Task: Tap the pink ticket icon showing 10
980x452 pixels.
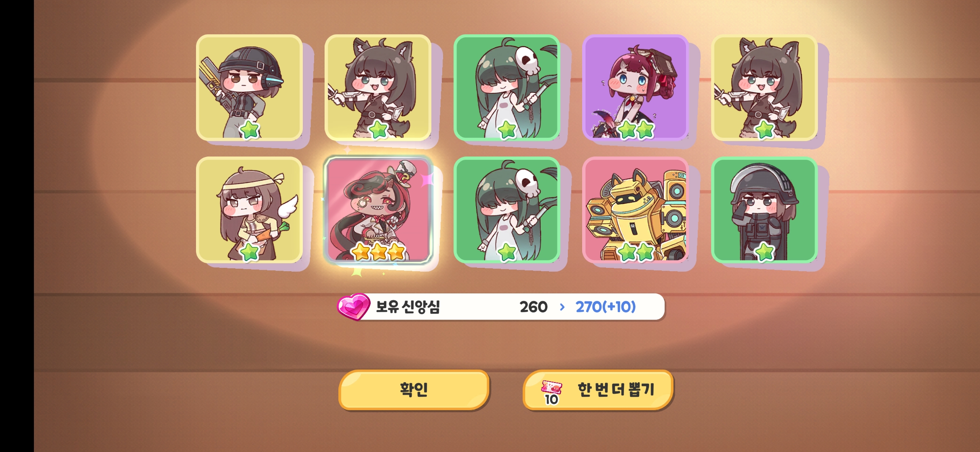Action: click(x=551, y=392)
